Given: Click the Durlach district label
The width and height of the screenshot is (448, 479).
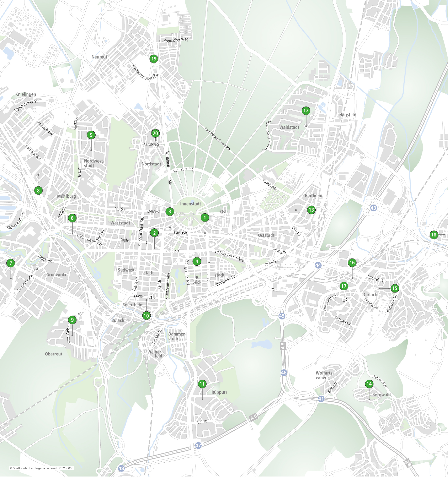Looking at the screenshot, I should [x=369, y=295].
